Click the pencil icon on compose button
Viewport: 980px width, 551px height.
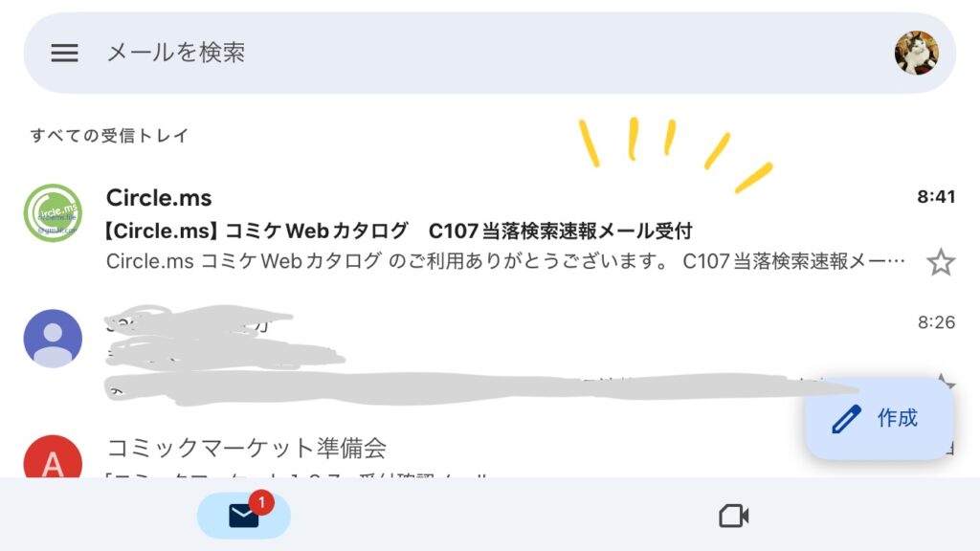(x=846, y=419)
